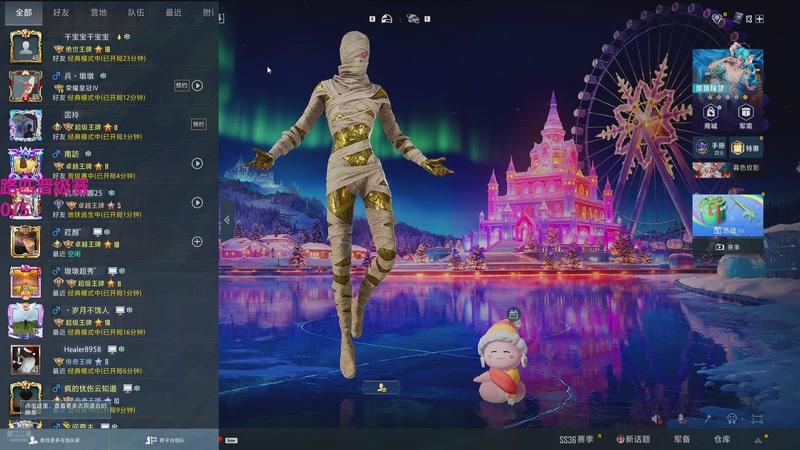Spectate the friend in 地铁逃生 mode
Screen dimensions: 800x450
tap(197, 203)
